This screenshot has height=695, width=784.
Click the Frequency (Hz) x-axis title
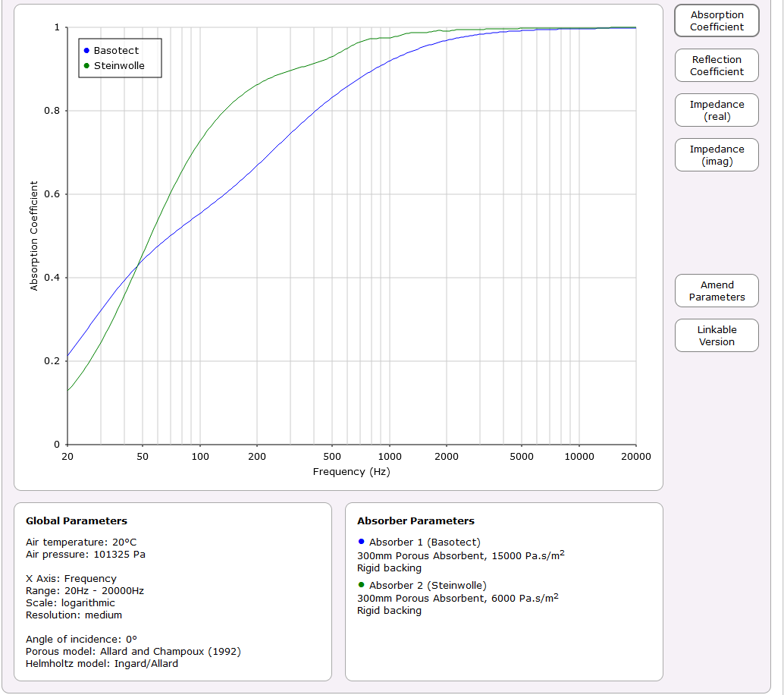click(x=351, y=472)
